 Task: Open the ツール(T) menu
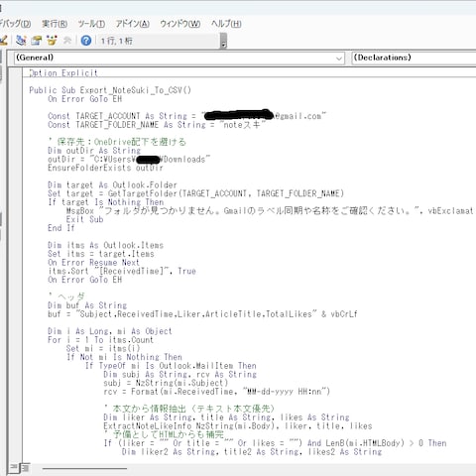point(91,24)
